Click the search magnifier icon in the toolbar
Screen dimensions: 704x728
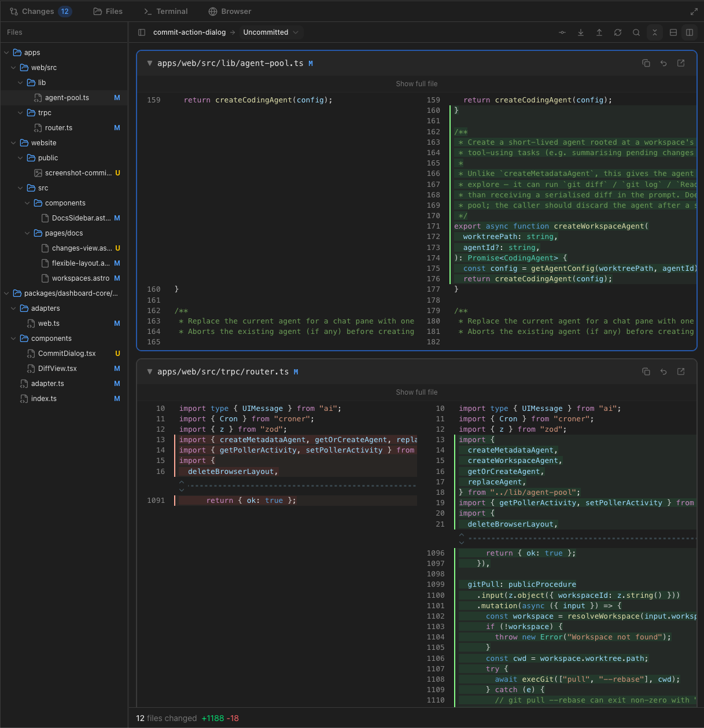(x=636, y=32)
